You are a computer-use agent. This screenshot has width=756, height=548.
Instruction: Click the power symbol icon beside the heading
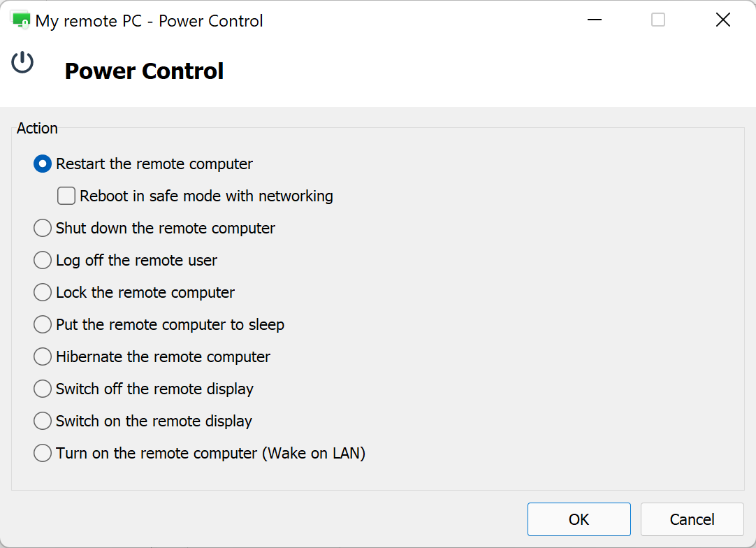[x=22, y=62]
